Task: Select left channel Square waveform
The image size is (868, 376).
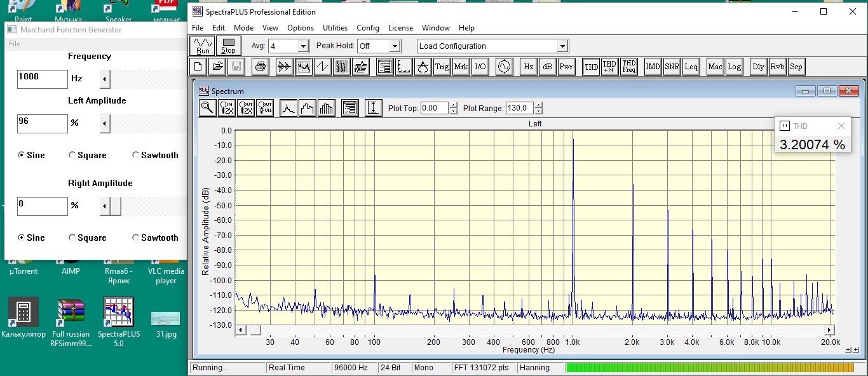Action: tap(88, 155)
